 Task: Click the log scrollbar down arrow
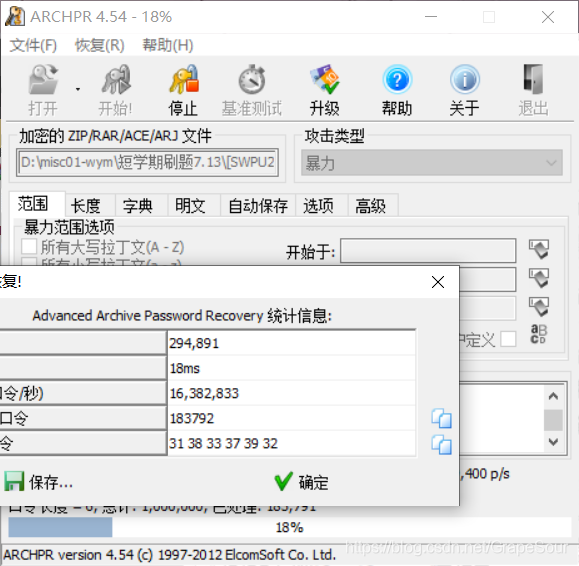553,442
